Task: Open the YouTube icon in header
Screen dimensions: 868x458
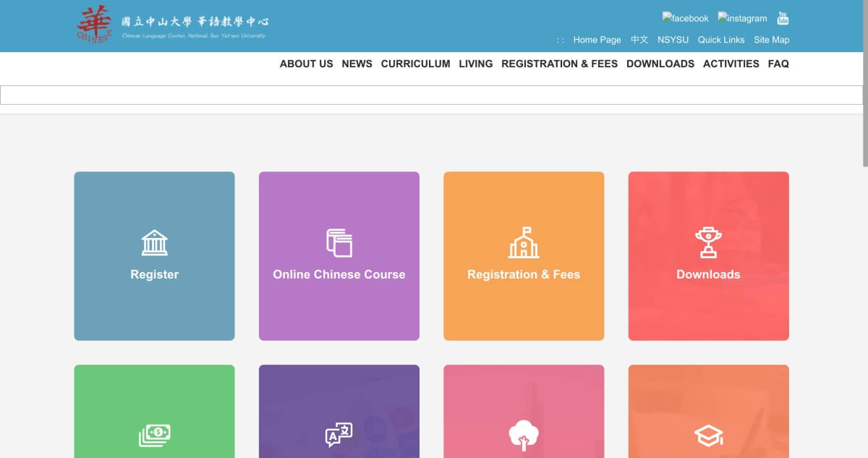Action: [x=783, y=18]
